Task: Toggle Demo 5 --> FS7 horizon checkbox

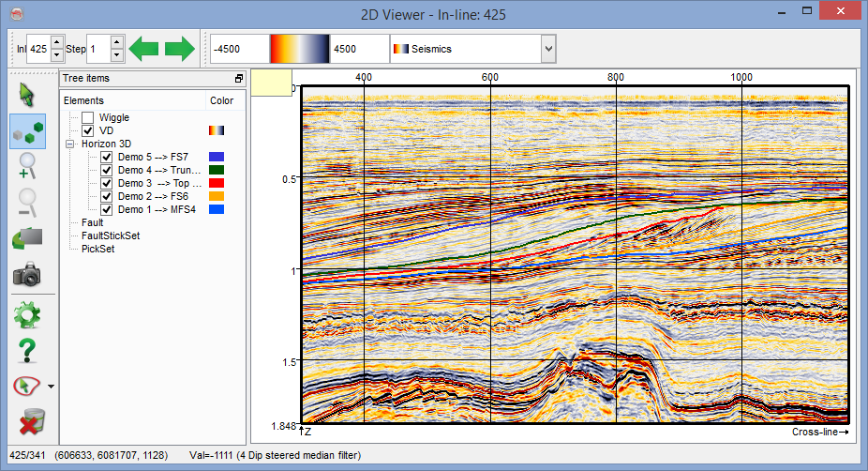Action: pos(107,158)
